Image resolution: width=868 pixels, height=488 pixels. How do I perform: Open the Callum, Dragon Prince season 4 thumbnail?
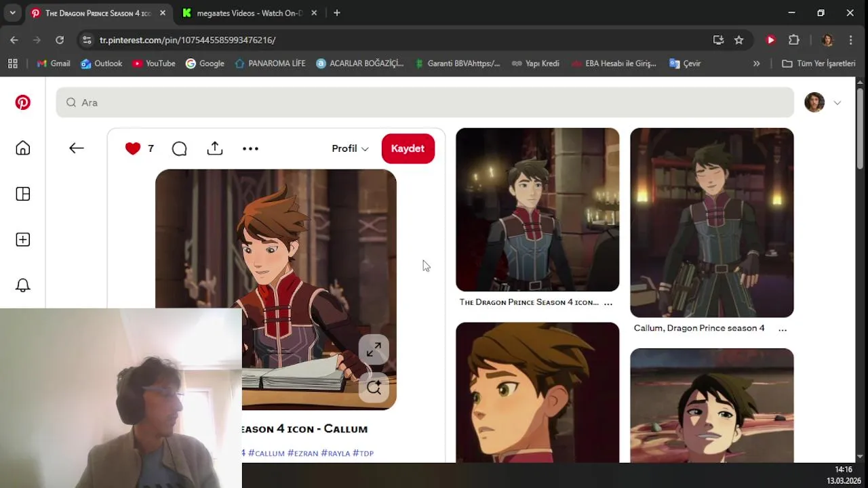click(711, 222)
